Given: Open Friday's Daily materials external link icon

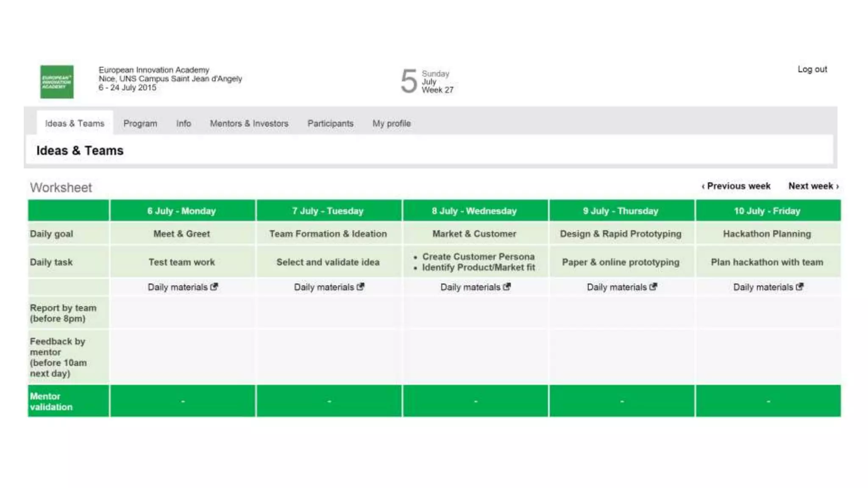Looking at the screenshot, I should [x=799, y=287].
